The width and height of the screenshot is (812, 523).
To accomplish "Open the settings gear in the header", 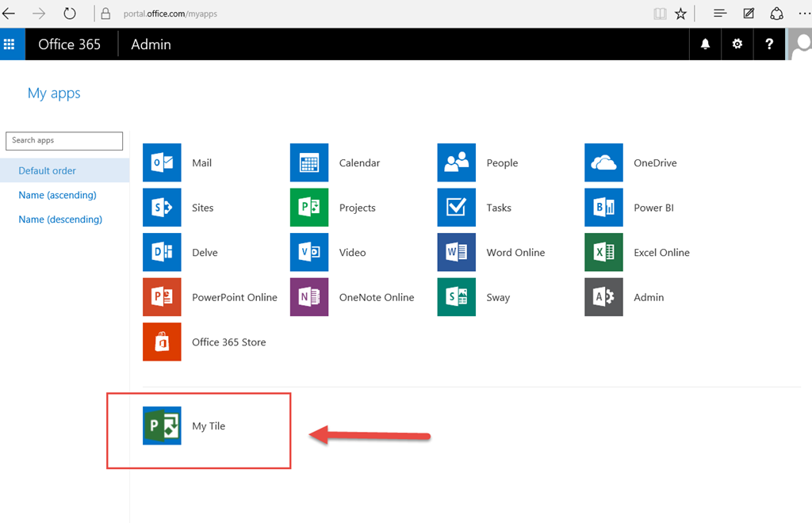I will point(737,44).
